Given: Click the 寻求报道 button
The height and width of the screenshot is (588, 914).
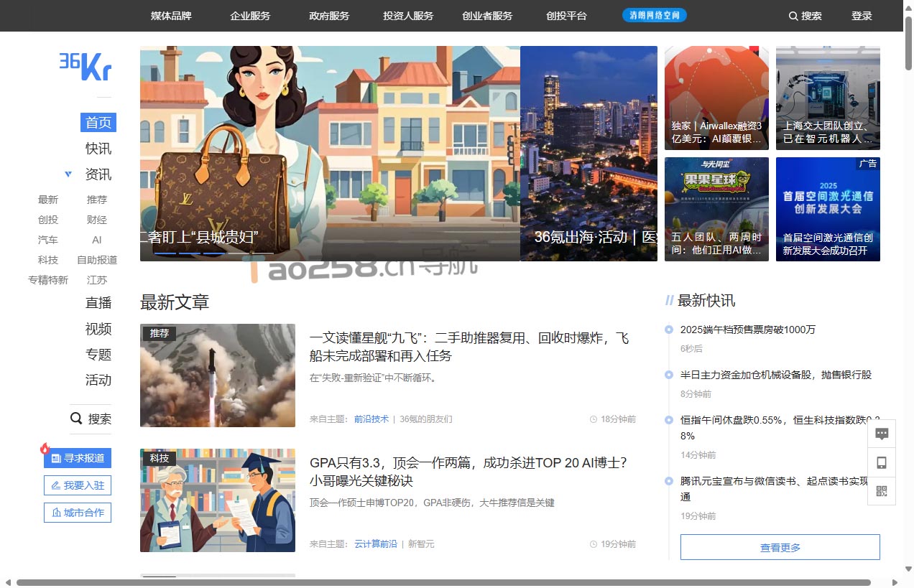Looking at the screenshot, I should (x=78, y=458).
